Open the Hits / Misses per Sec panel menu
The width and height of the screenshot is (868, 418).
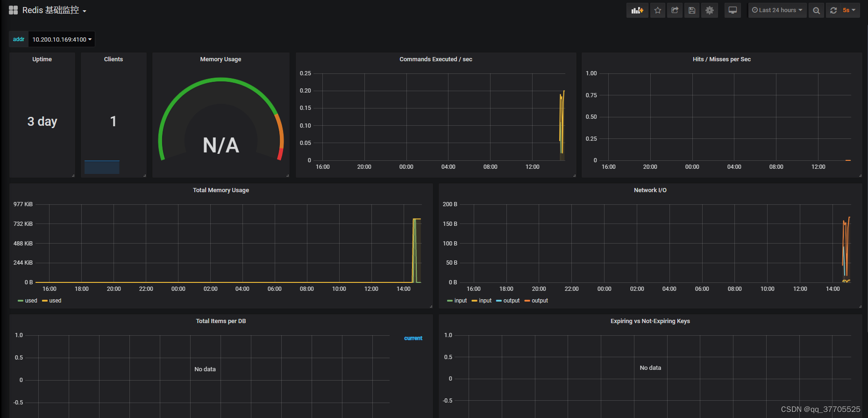tap(722, 59)
